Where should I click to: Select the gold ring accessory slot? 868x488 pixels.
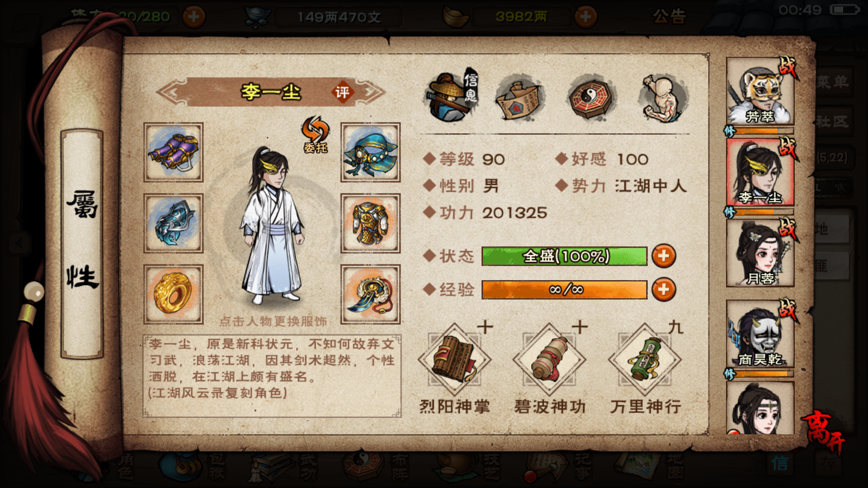click(174, 294)
